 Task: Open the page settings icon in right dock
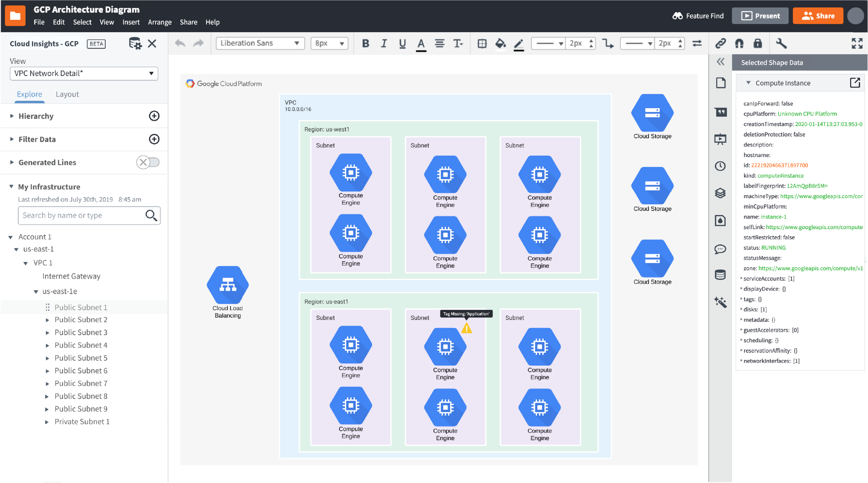[x=720, y=83]
